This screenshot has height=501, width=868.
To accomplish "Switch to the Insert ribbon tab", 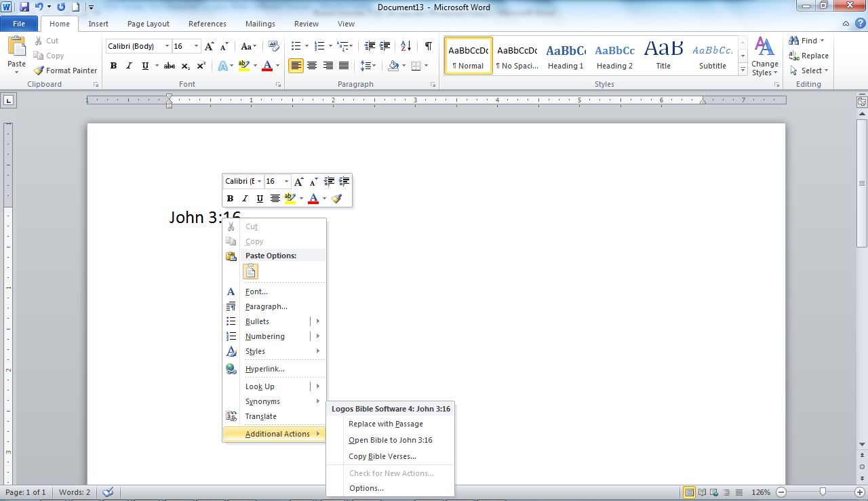I will coord(98,24).
